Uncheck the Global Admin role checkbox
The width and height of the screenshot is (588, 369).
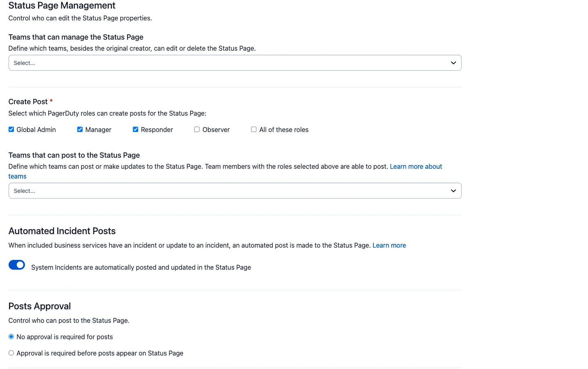point(11,130)
